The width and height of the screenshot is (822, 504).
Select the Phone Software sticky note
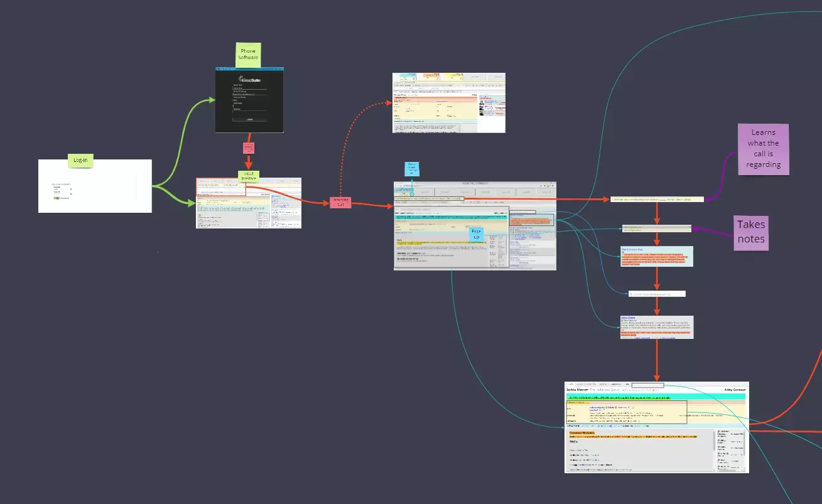pyautogui.click(x=248, y=54)
